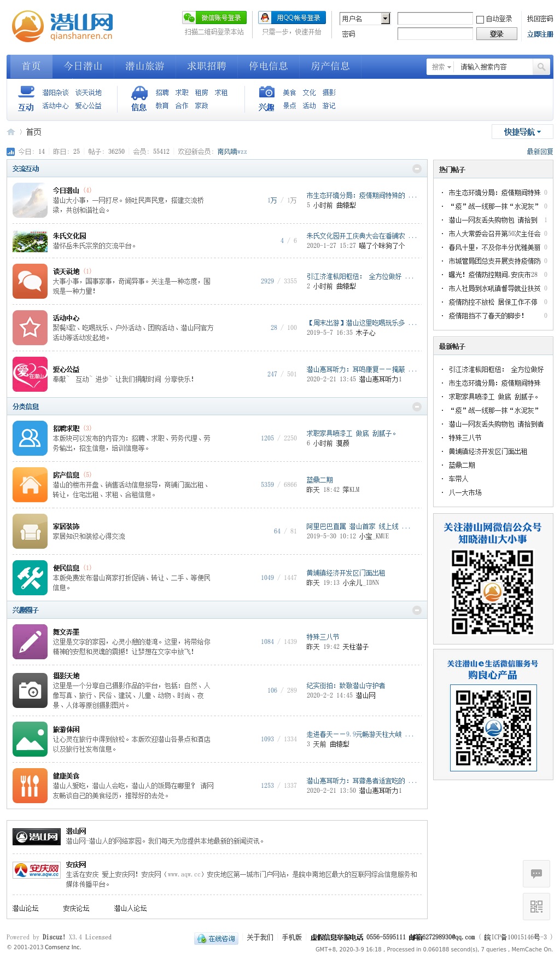The width and height of the screenshot is (560, 964).
Task: Open the 谈天说地 forum chat-bubble icon
Action: [30, 281]
